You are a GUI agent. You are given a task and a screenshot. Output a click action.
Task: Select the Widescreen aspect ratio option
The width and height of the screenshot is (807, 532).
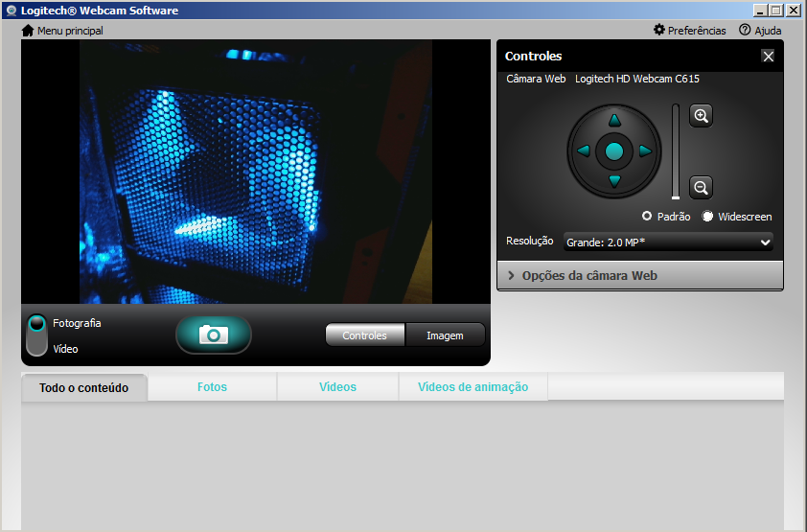coord(708,217)
